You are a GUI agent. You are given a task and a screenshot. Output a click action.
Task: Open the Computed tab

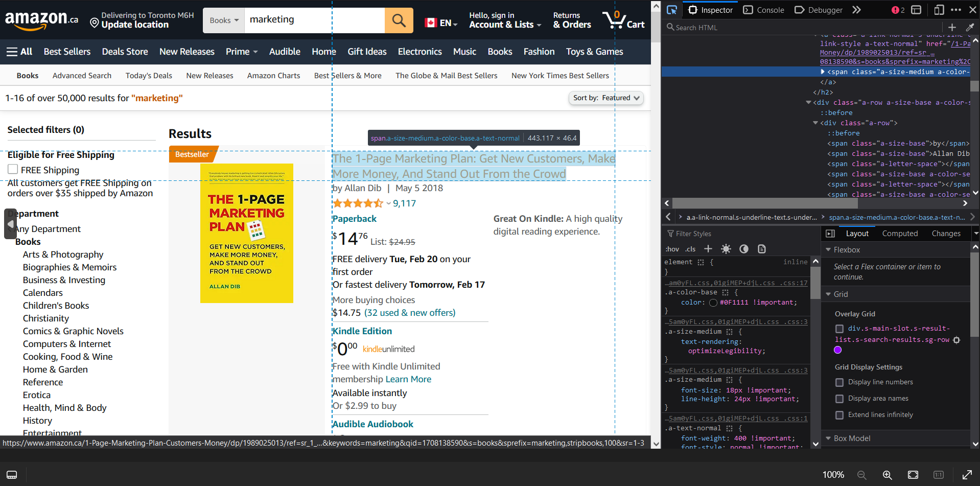[x=900, y=234]
